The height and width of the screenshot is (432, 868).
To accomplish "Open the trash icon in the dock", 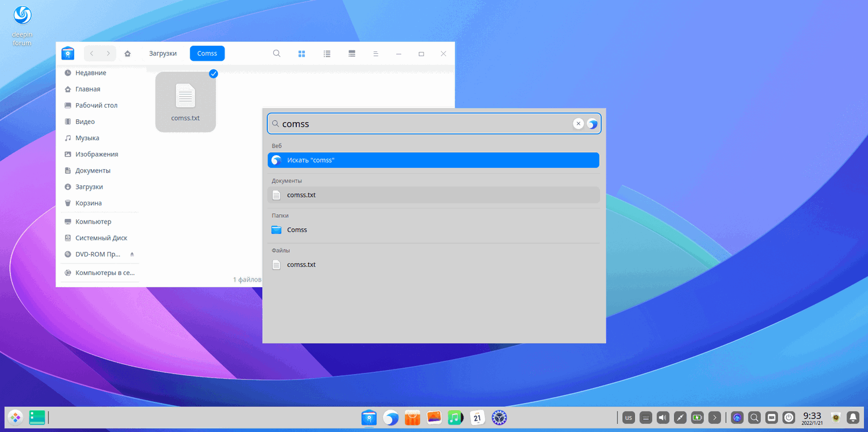I will pyautogui.click(x=836, y=417).
